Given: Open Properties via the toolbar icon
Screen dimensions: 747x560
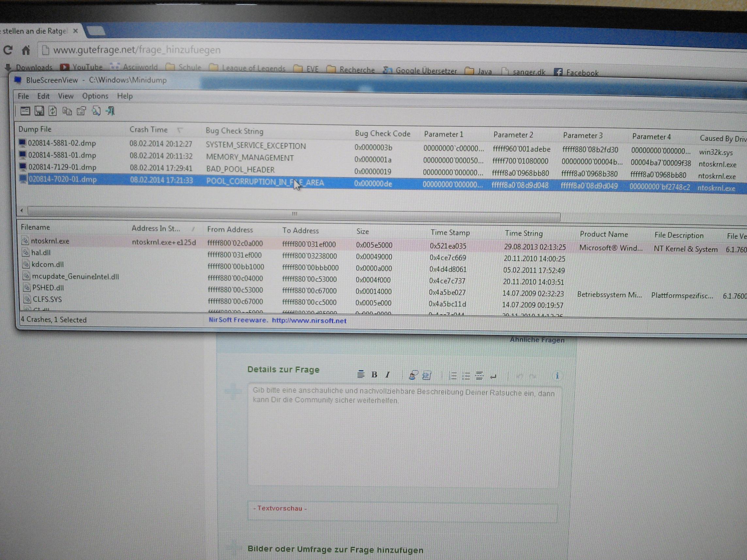Looking at the screenshot, I should [81, 111].
